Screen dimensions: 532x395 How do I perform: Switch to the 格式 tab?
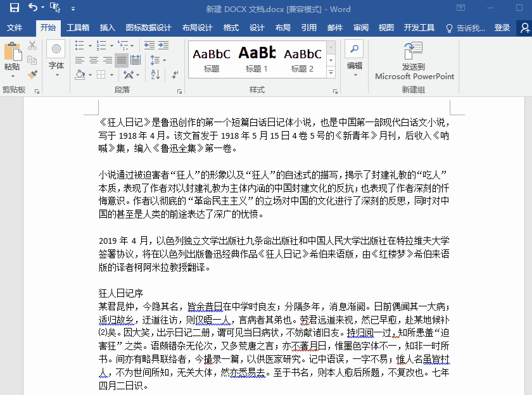point(231,28)
